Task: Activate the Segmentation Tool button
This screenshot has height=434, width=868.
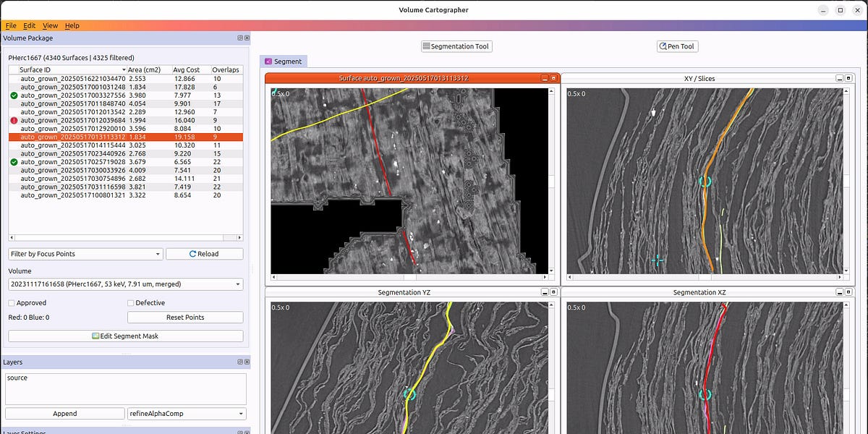Action: pos(456,46)
